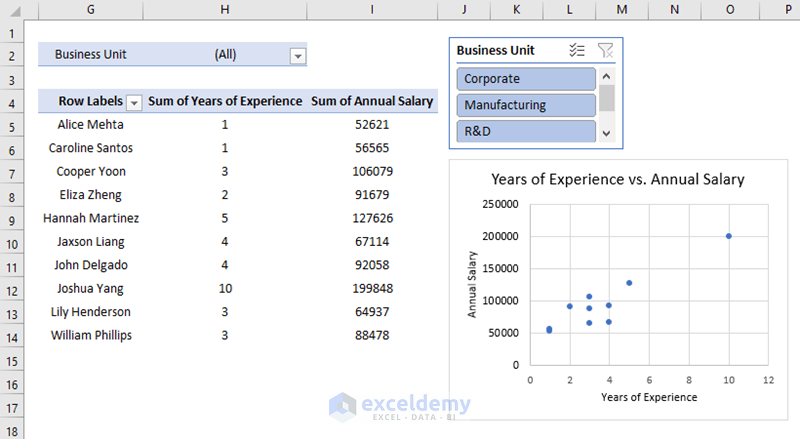Click the Business Unit slicer title
Viewport: 800px width, 439px height.
pyautogui.click(x=495, y=51)
